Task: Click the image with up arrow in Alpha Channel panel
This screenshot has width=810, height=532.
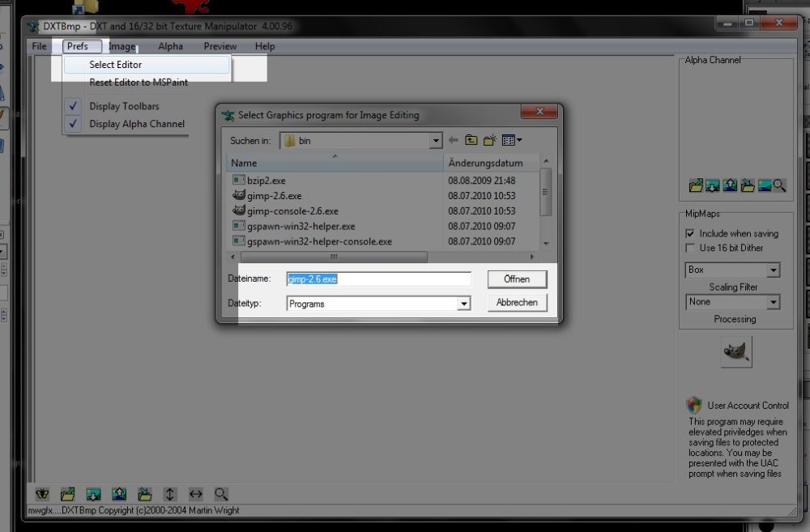Action: click(x=730, y=185)
